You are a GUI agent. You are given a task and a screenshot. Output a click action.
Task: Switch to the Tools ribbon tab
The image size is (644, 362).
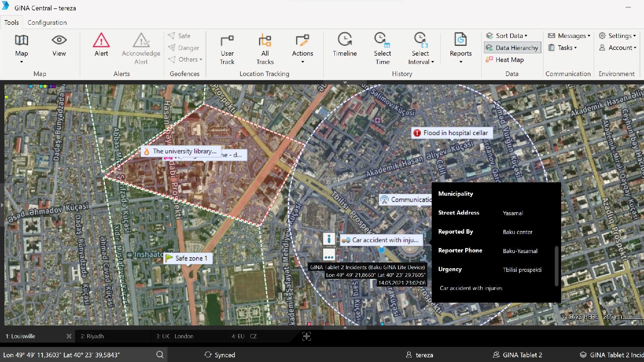click(11, 22)
